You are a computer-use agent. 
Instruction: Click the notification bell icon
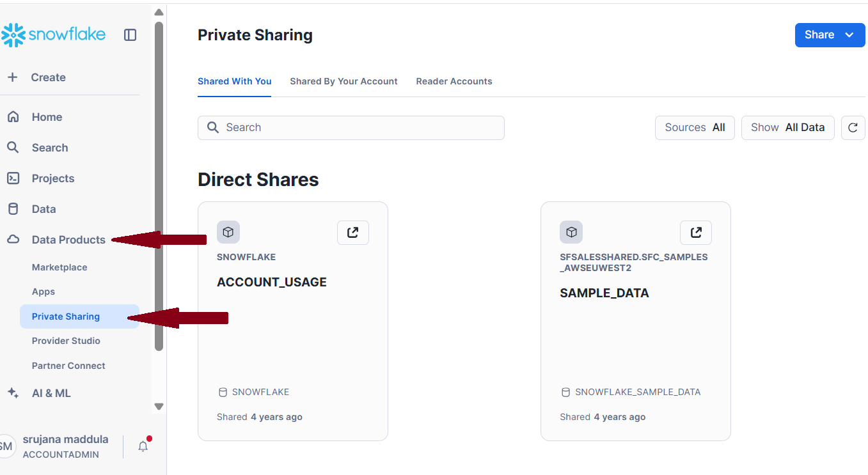click(x=143, y=446)
